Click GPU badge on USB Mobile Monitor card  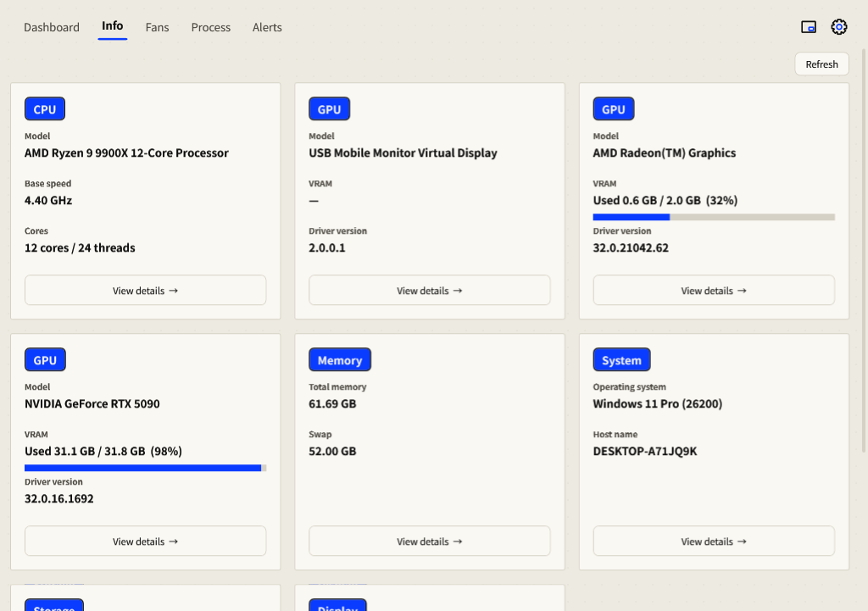point(330,109)
